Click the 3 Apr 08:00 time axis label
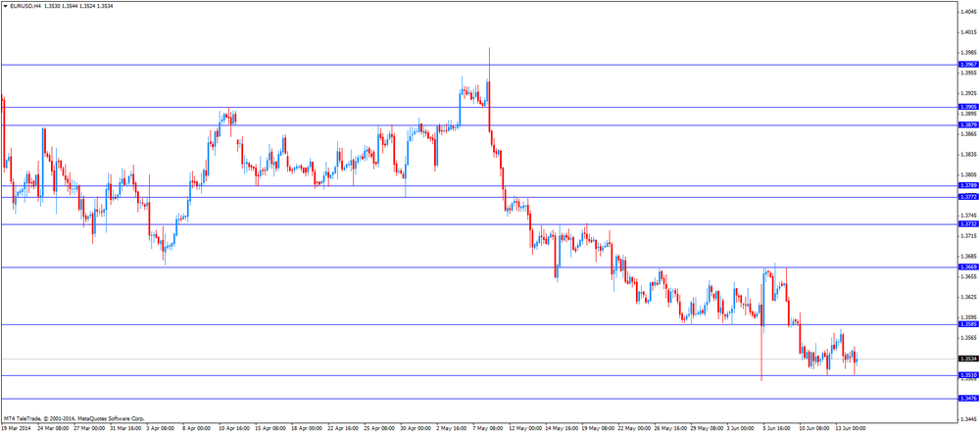 (x=162, y=429)
